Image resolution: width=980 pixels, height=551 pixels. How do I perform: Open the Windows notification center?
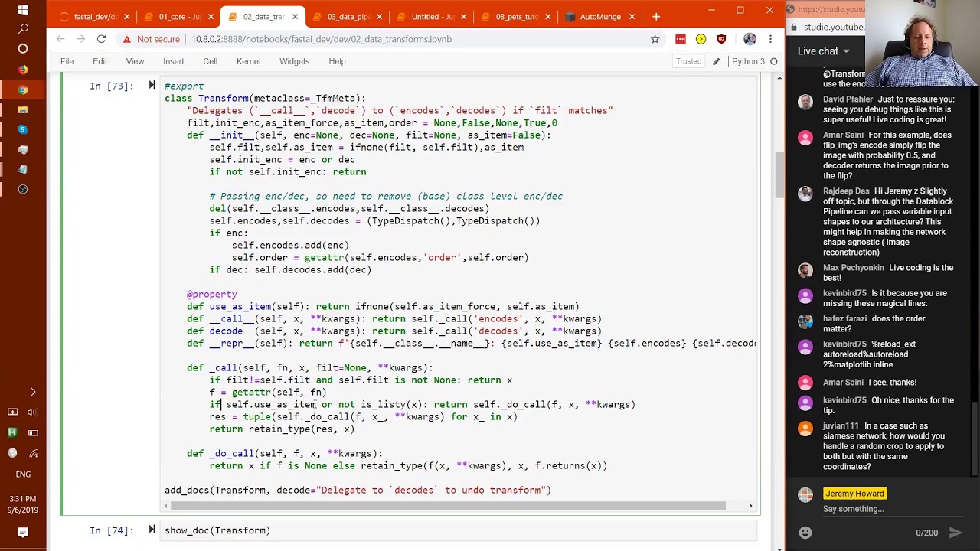[22, 533]
